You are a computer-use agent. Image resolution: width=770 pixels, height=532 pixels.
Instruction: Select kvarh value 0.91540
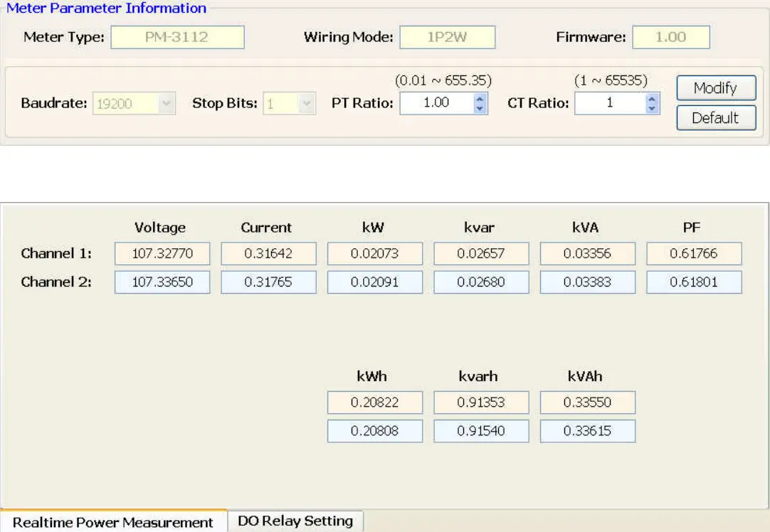pos(481,431)
